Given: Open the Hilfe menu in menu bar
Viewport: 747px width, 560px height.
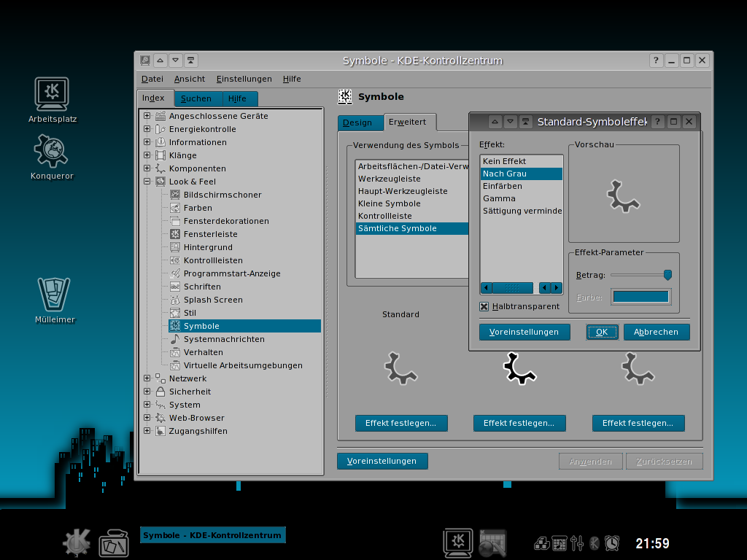Looking at the screenshot, I should pos(292,79).
